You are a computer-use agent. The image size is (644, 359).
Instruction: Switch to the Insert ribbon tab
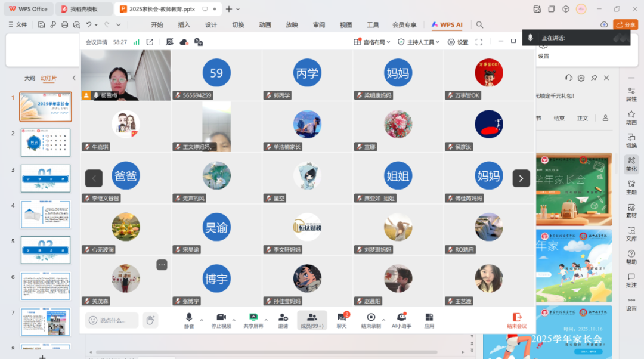(x=184, y=25)
